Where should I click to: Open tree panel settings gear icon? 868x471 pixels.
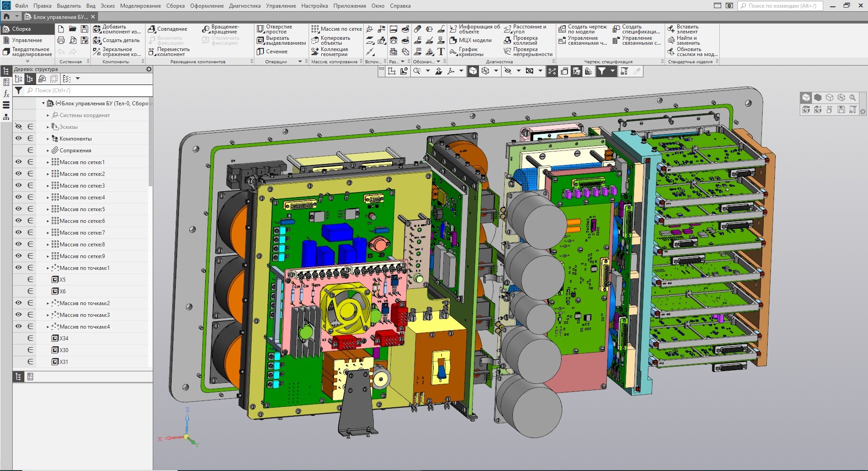click(149, 70)
